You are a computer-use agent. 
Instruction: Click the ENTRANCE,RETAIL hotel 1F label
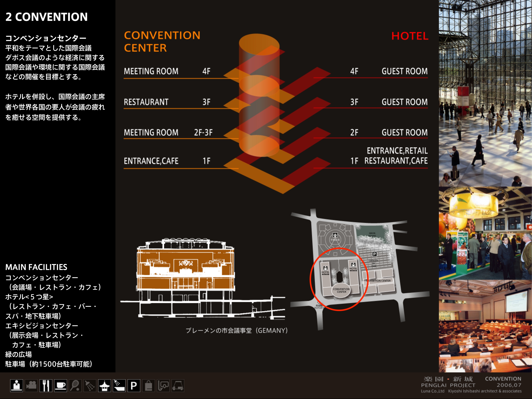(x=389, y=156)
